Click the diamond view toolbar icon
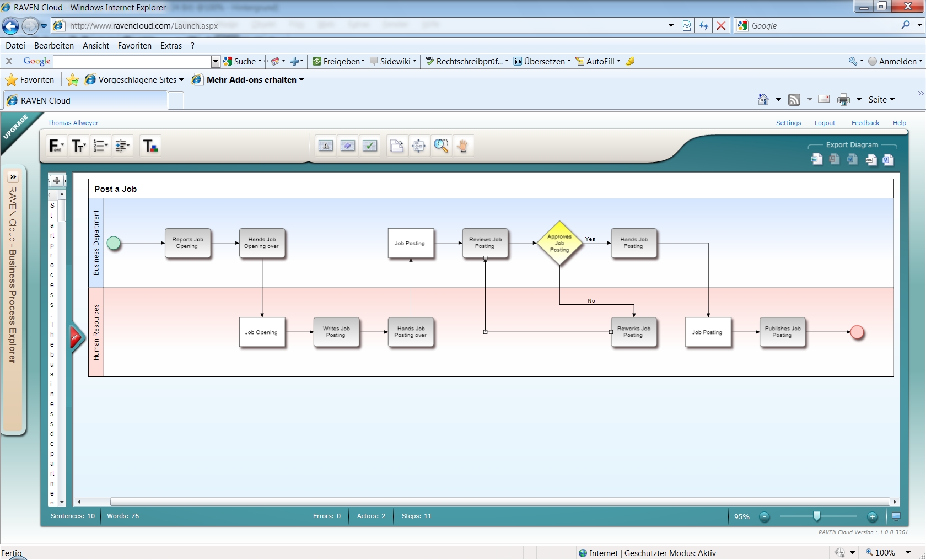926x560 pixels. click(x=348, y=146)
